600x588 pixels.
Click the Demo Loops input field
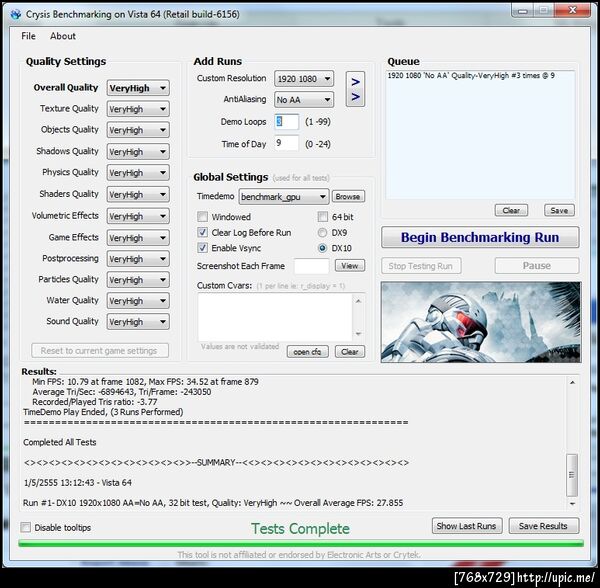[x=287, y=122]
